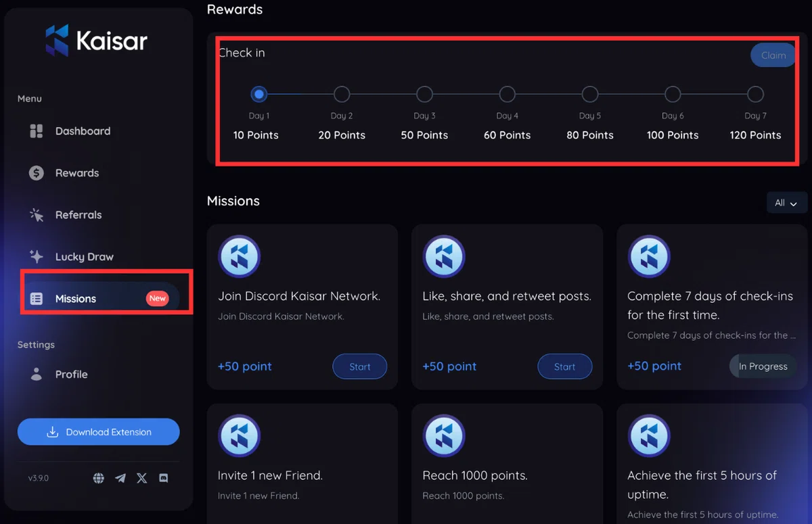Click Kaisar icon on Reach 1000 points mission
This screenshot has height=524, width=812.
[444, 436]
